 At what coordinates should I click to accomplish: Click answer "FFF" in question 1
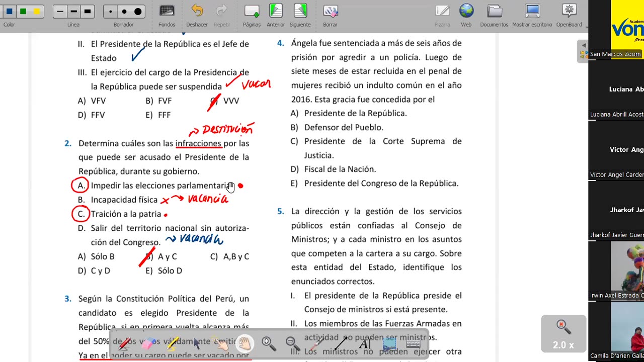pyautogui.click(x=165, y=115)
